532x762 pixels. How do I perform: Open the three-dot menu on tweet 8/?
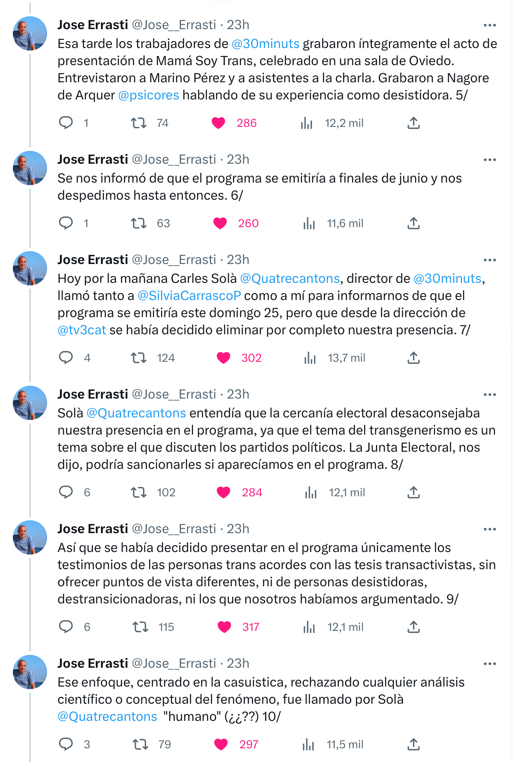[x=490, y=395]
